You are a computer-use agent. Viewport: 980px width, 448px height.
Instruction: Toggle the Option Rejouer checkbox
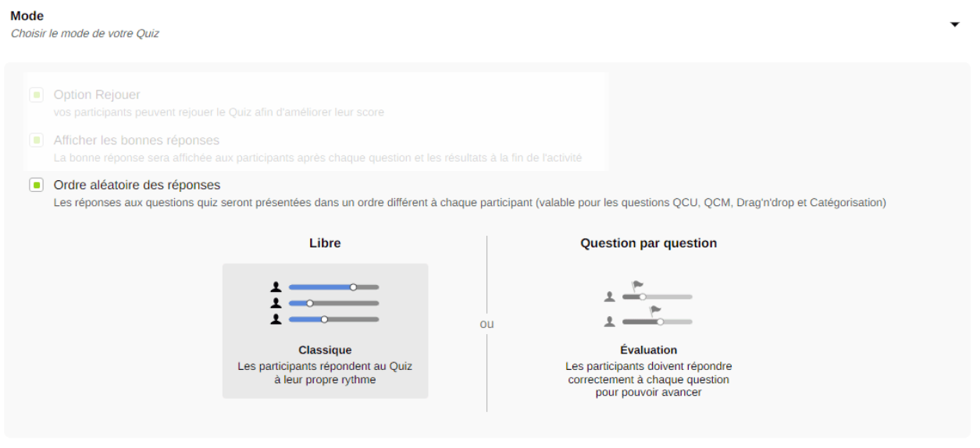coord(36,95)
